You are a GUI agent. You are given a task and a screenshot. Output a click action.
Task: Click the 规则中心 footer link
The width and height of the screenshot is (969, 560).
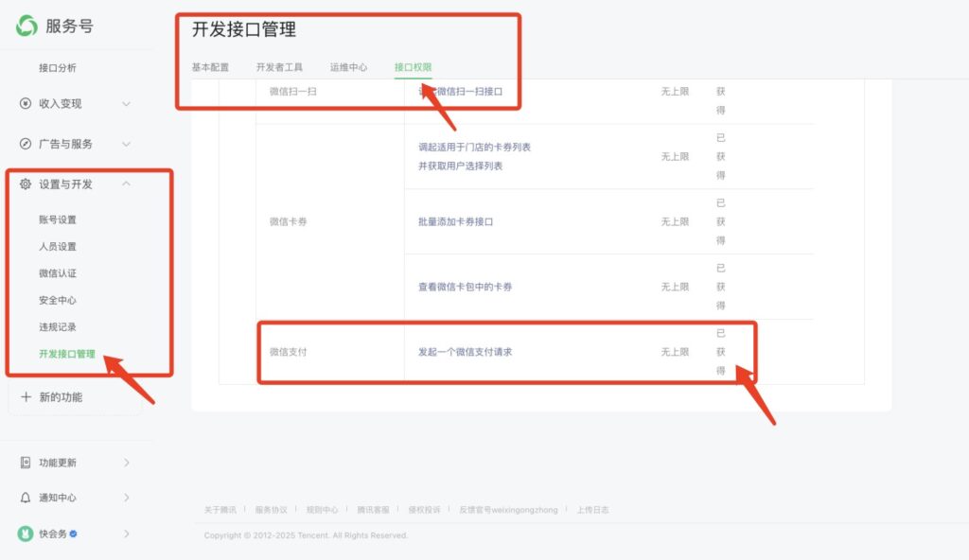[x=322, y=510]
